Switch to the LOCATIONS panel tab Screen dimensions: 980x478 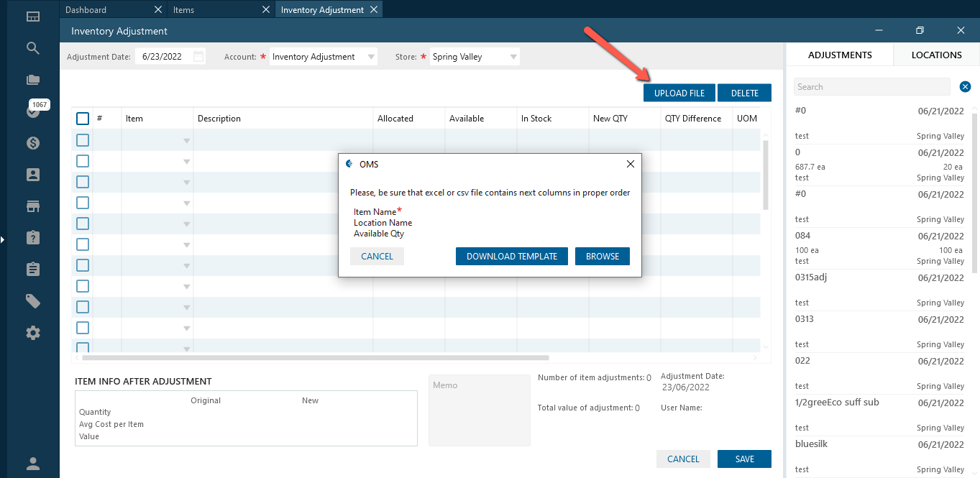936,55
